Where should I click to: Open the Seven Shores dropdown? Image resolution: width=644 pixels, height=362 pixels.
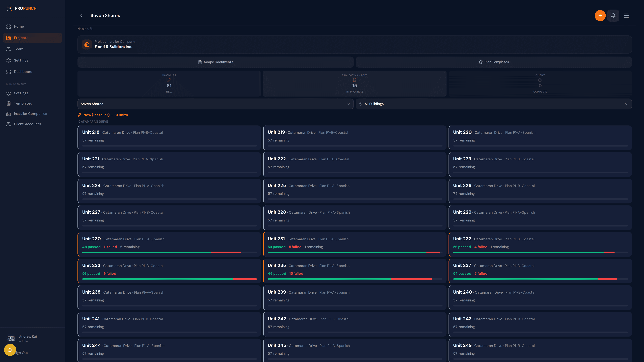pos(215,104)
